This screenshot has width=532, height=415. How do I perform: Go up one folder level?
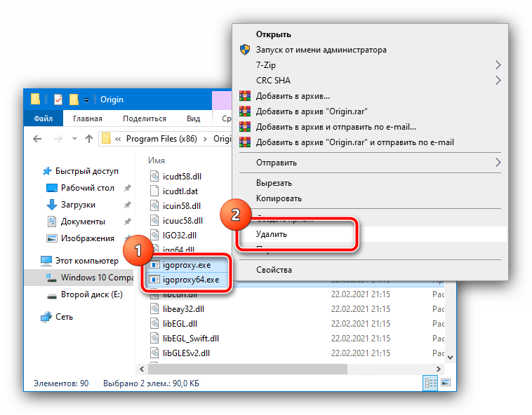click(89, 139)
